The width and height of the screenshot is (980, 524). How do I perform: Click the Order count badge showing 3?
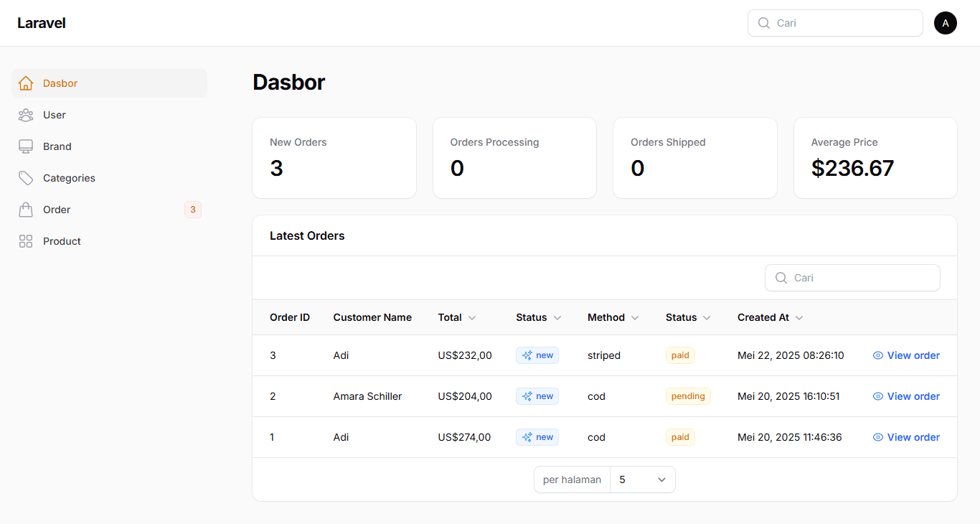click(193, 210)
